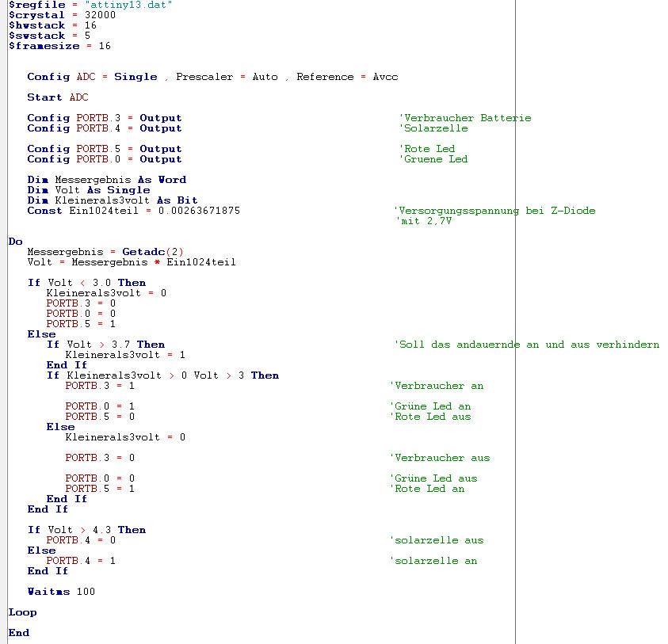Click the final End keyword
The image size is (668, 644).
tap(19, 632)
